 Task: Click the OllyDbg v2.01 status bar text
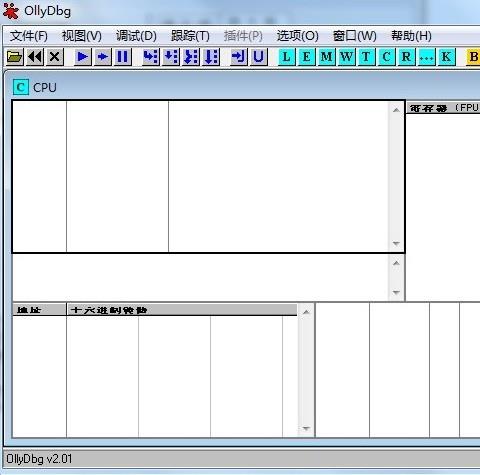tap(39, 459)
